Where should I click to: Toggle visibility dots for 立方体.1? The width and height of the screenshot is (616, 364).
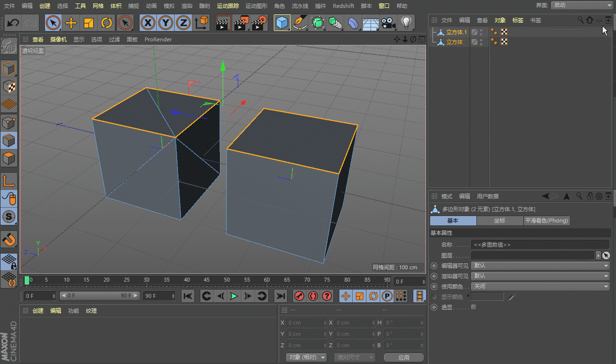tap(481, 32)
